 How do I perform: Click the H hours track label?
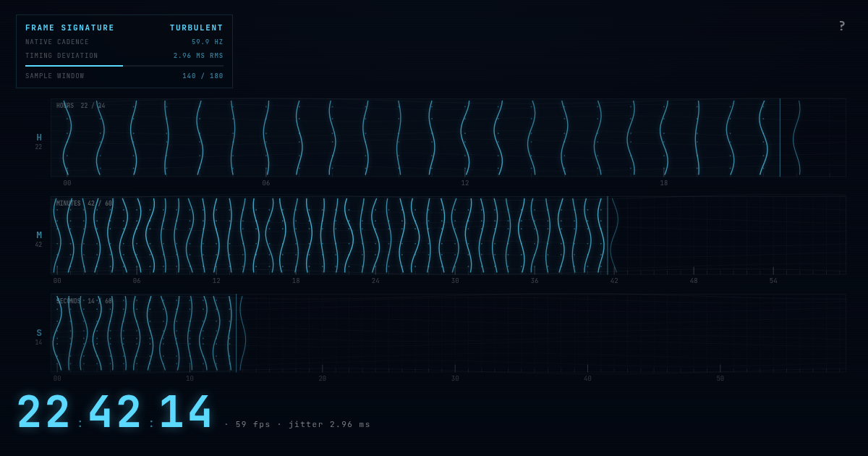[x=39, y=138]
